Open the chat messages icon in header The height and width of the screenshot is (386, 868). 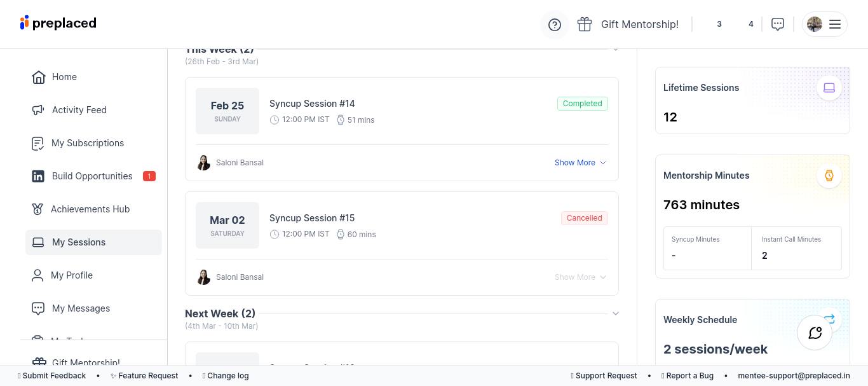pyautogui.click(x=778, y=24)
